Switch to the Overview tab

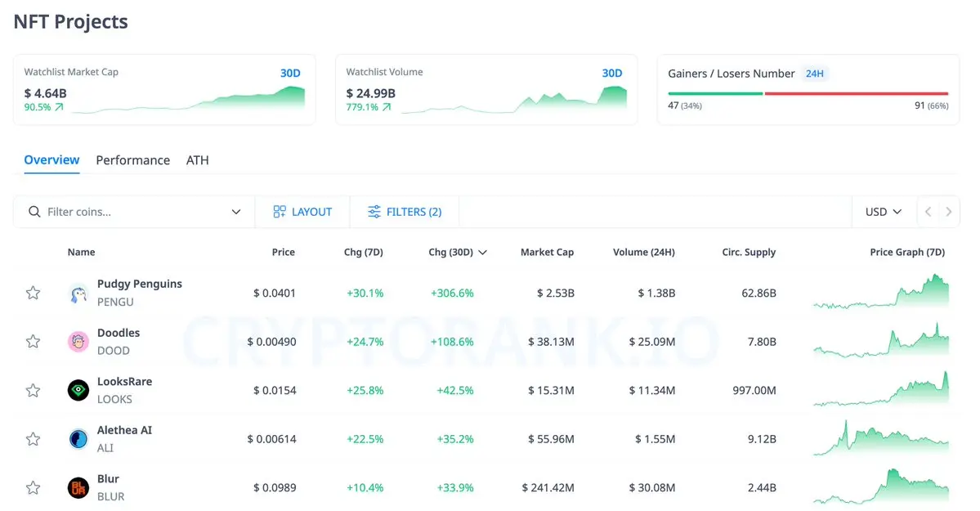51,160
